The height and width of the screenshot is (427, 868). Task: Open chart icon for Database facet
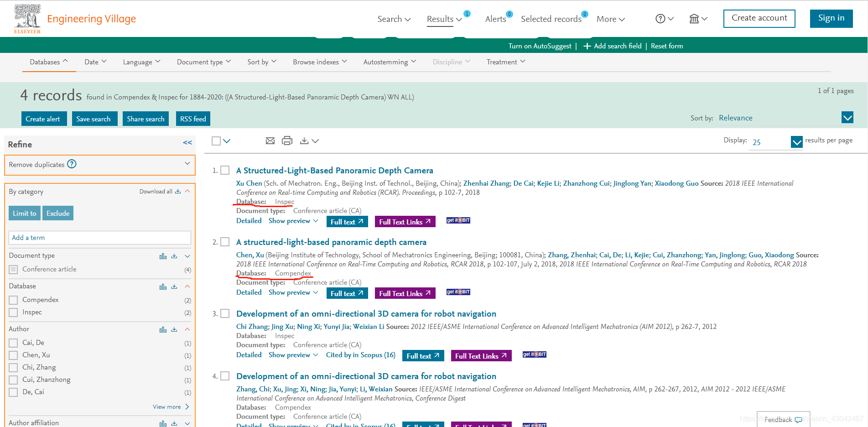[163, 287]
